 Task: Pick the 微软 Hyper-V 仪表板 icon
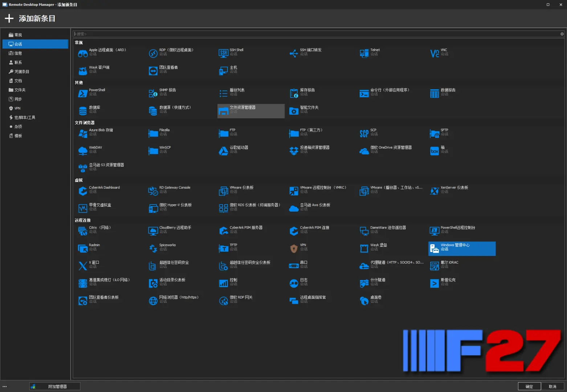click(x=153, y=208)
